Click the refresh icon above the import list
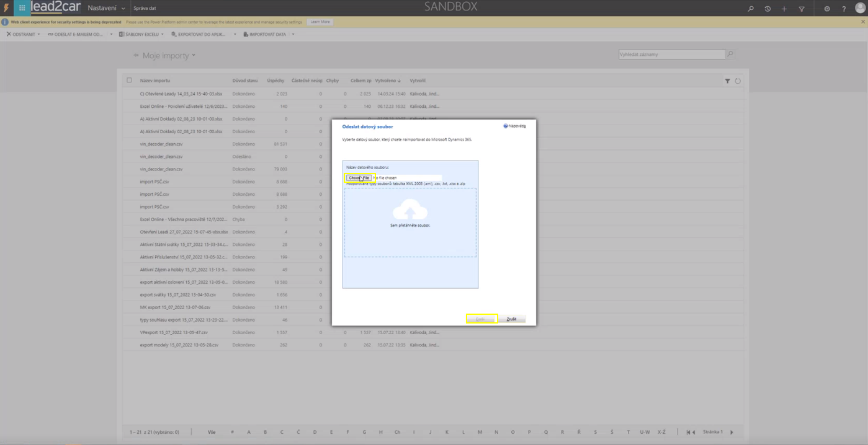Image resolution: width=868 pixels, height=445 pixels. pos(738,81)
